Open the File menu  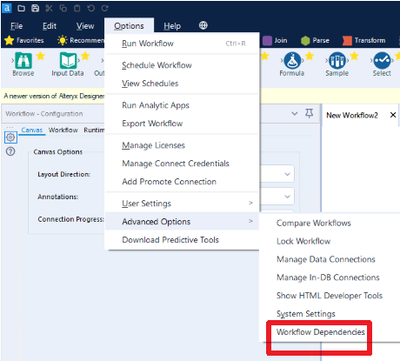17,26
